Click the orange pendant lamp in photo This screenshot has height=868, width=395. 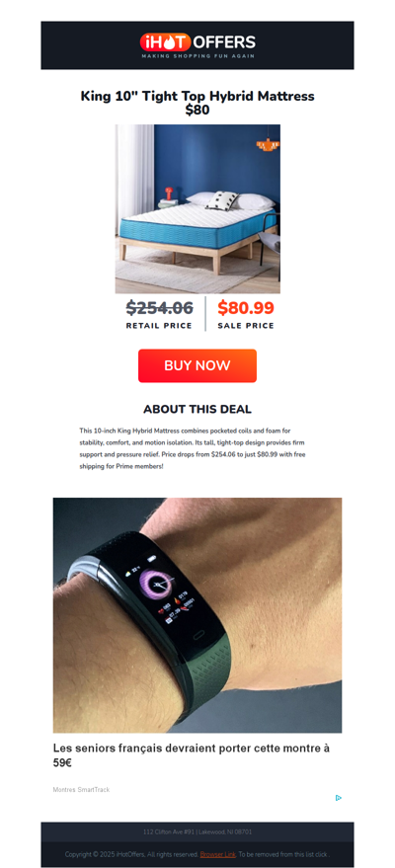pyautogui.click(x=268, y=144)
